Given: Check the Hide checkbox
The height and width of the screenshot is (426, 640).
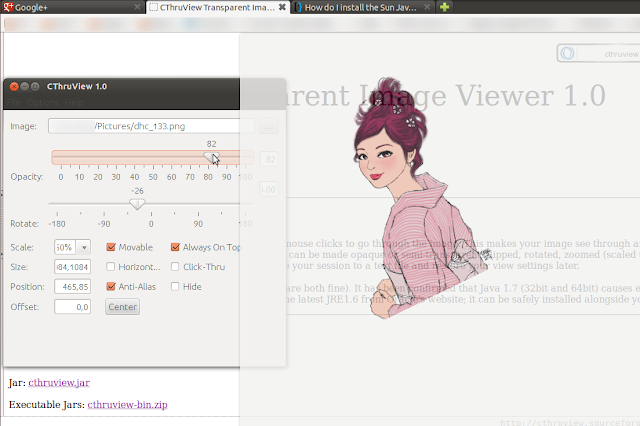Looking at the screenshot, I should point(175,286).
